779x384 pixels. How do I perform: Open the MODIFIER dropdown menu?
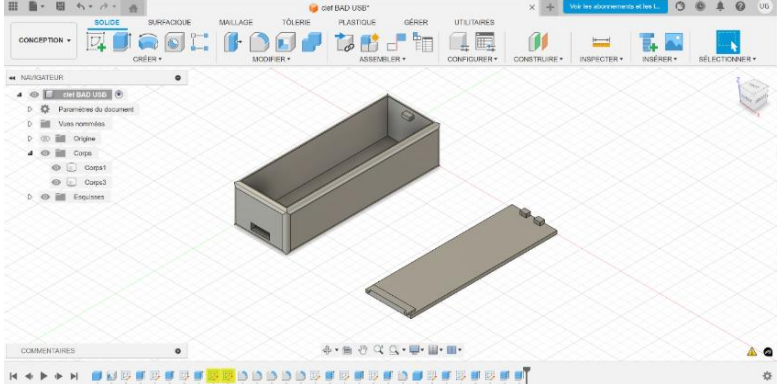tap(271, 59)
